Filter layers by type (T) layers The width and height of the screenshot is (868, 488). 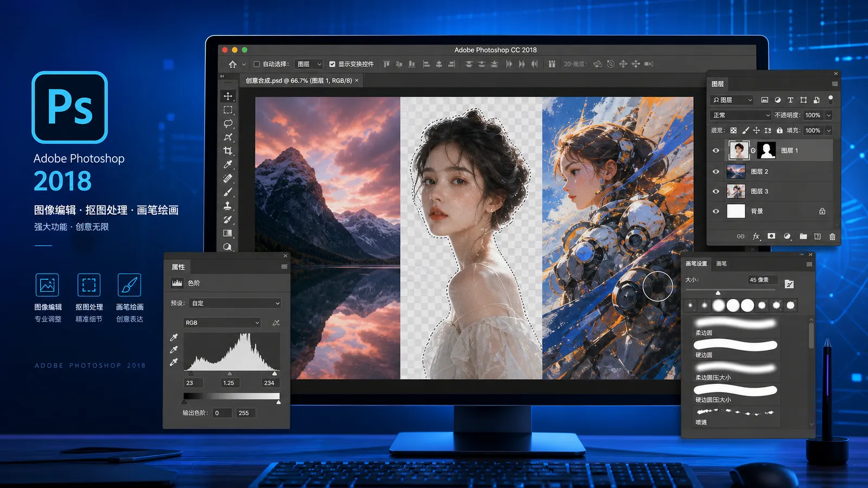[x=790, y=100]
